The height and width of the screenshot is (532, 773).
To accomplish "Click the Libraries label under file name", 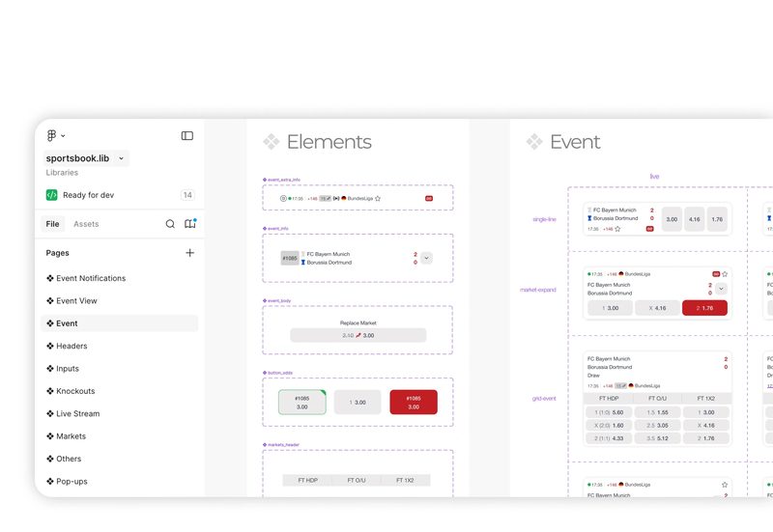I will pos(62,173).
